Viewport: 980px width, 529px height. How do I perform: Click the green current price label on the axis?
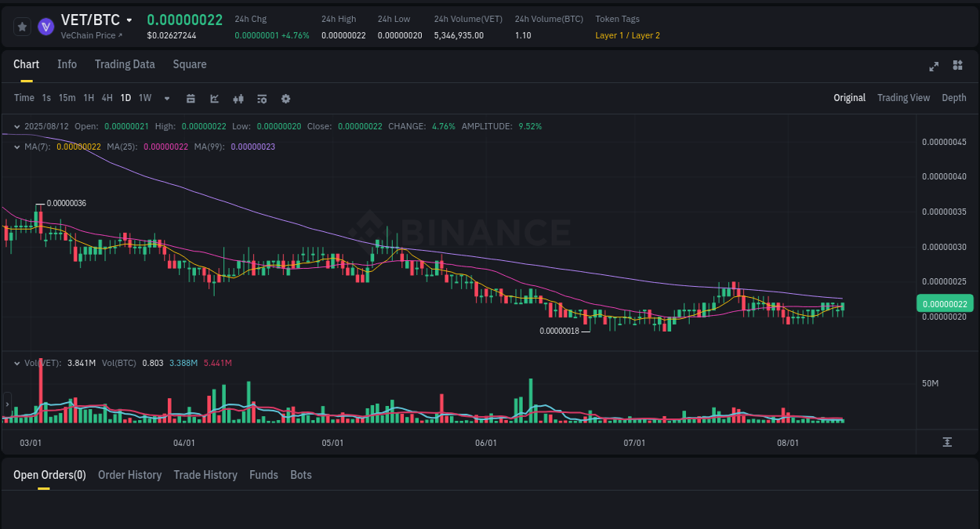click(945, 303)
